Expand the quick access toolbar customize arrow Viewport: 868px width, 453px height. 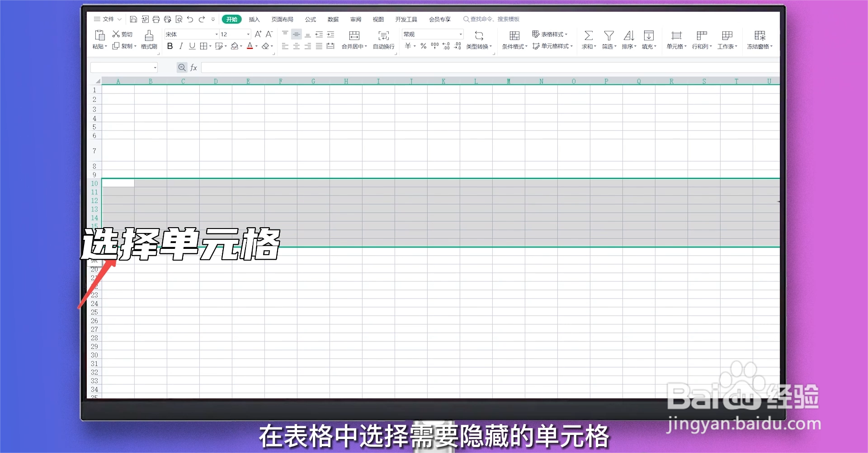pyautogui.click(x=213, y=19)
